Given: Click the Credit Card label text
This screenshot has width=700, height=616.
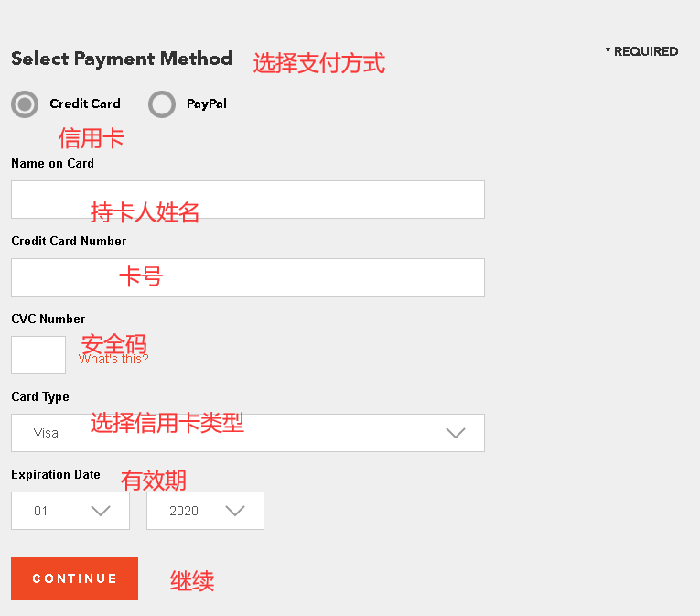Looking at the screenshot, I should pos(85,103).
